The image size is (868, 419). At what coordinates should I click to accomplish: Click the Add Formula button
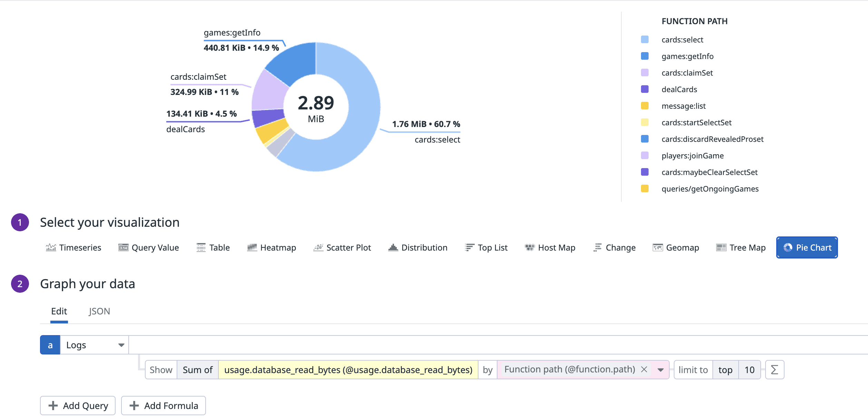click(x=163, y=406)
